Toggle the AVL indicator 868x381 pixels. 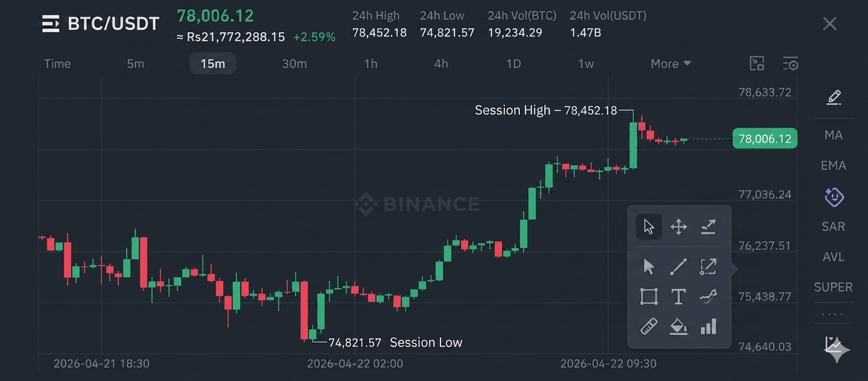tap(834, 257)
